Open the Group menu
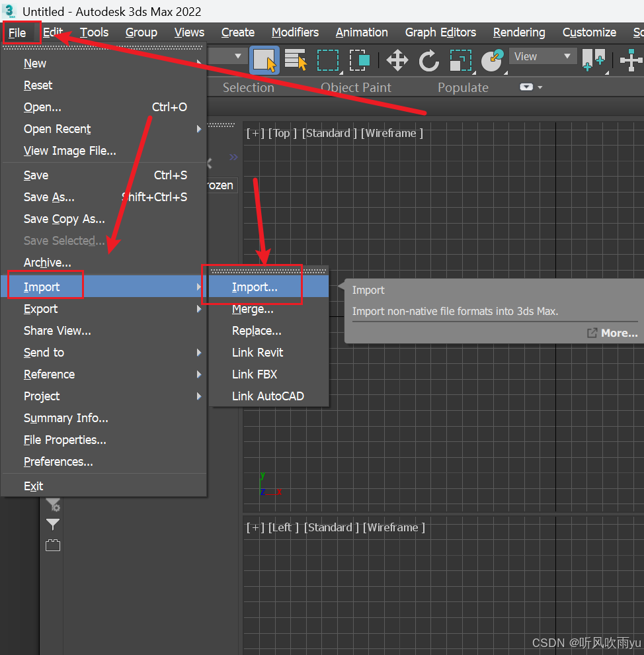This screenshot has width=644, height=655. point(141,32)
